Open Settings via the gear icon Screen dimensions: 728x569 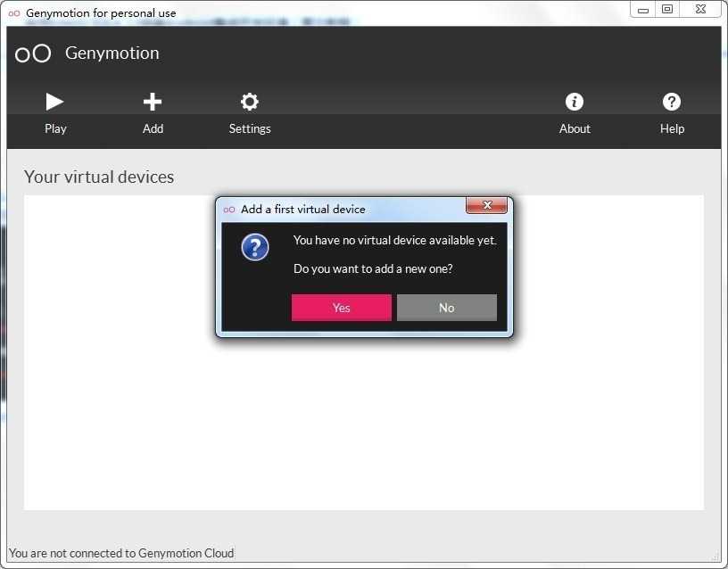(249, 102)
